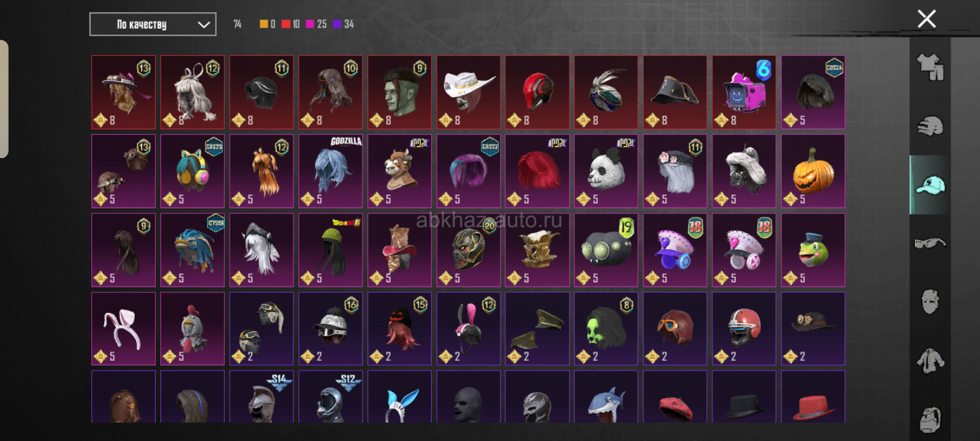The image size is (980, 441).
Task: Select the pumpkin head item
Action: pos(813,171)
